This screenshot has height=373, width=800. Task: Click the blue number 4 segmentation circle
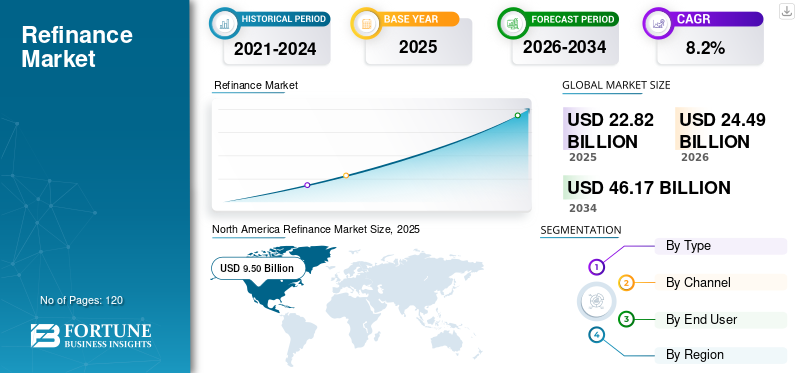596,335
